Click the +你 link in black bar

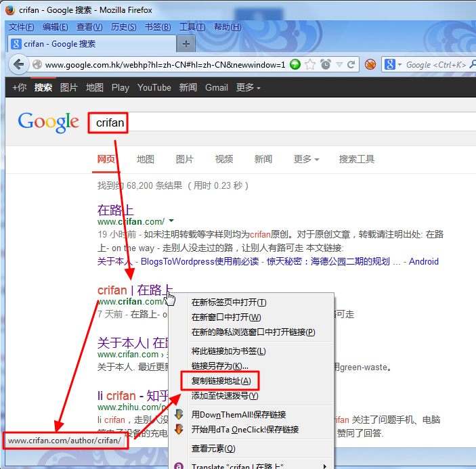(19, 88)
